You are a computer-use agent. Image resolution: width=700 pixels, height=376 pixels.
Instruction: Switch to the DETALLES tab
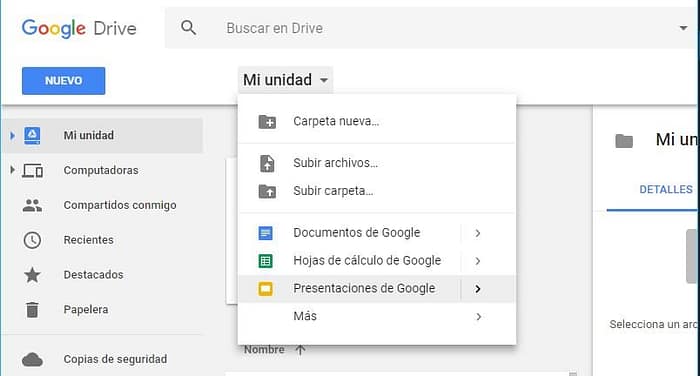tap(666, 189)
